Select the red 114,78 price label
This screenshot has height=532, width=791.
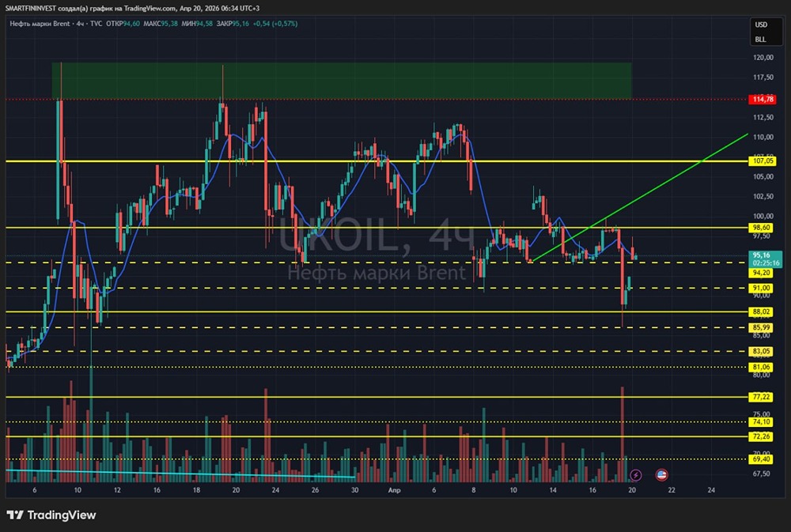coord(763,100)
